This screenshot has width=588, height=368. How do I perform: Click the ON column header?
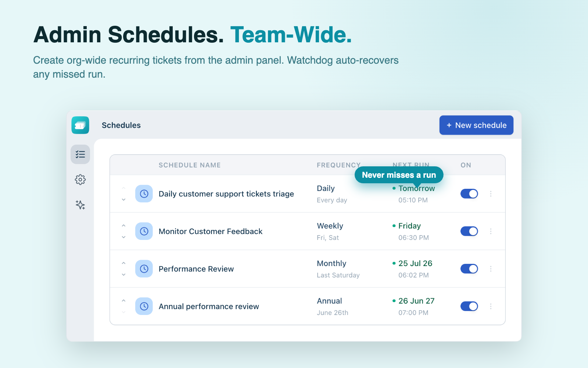coord(466,165)
